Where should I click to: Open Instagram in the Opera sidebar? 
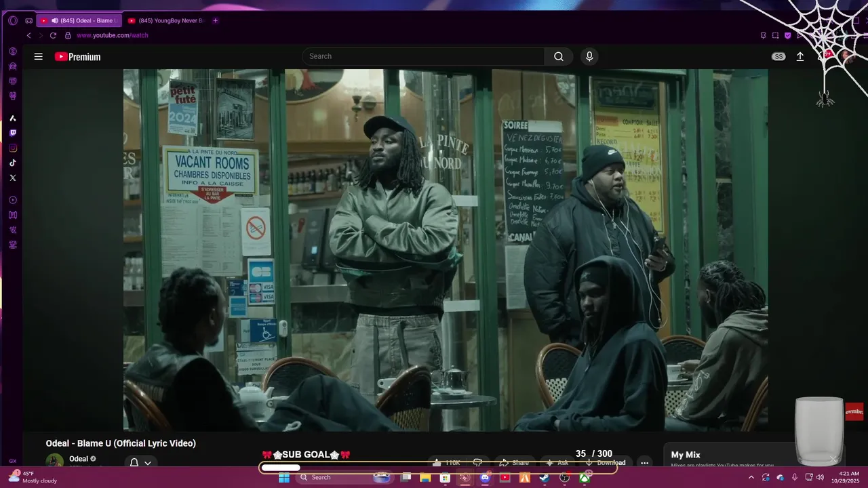click(x=12, y=148)
